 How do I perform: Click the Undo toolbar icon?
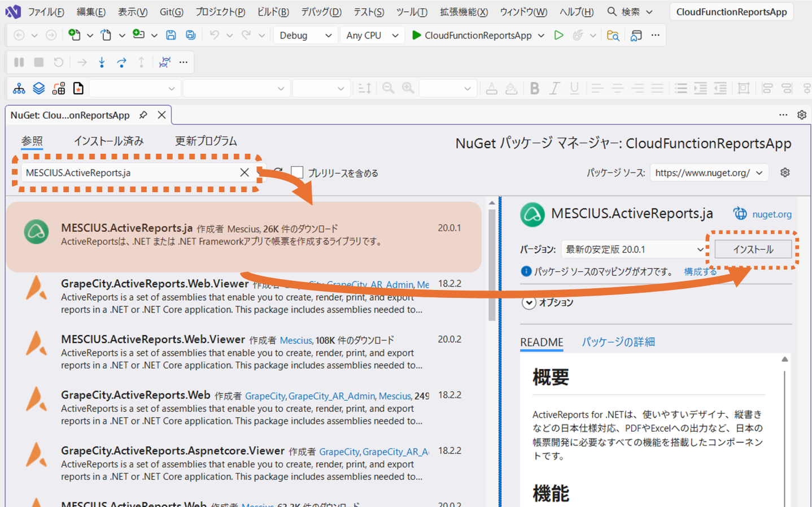[214, 35]
